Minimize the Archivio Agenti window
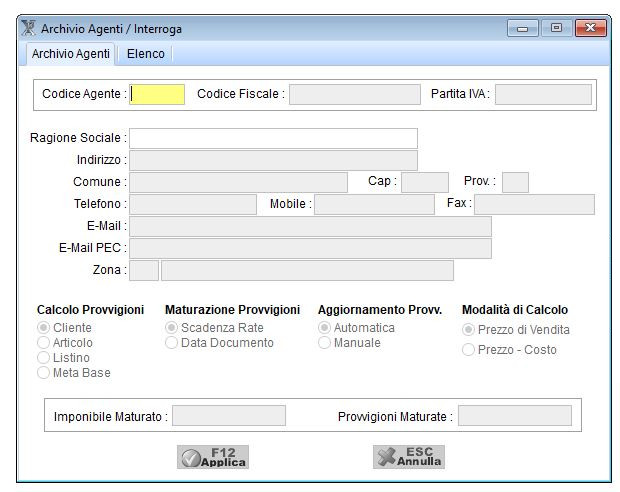 tap(524, 28)
